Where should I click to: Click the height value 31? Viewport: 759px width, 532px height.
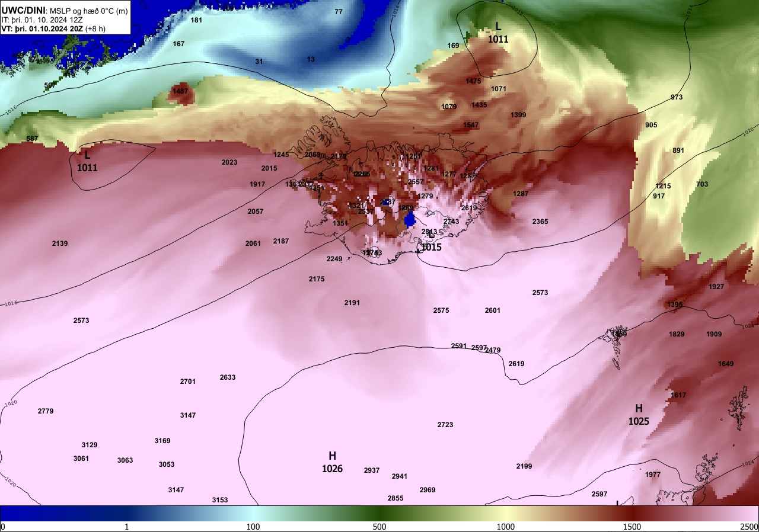pyautogui.click(x=259, y=62)
